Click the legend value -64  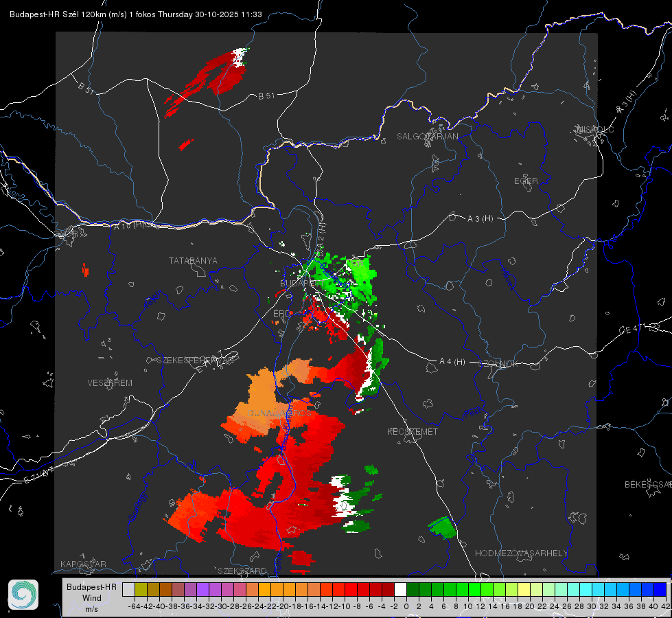(135, 606)
